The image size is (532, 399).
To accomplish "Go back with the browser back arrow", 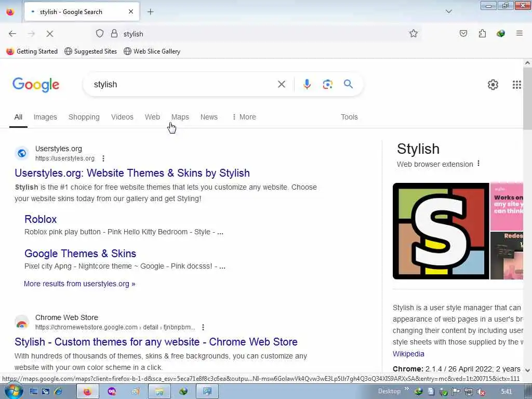I will pyautogui.click(x=12, y=34).
